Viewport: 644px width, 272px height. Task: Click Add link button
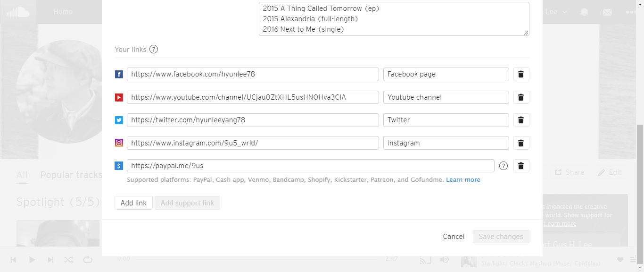pyautogui.click(x=133, y=203)
